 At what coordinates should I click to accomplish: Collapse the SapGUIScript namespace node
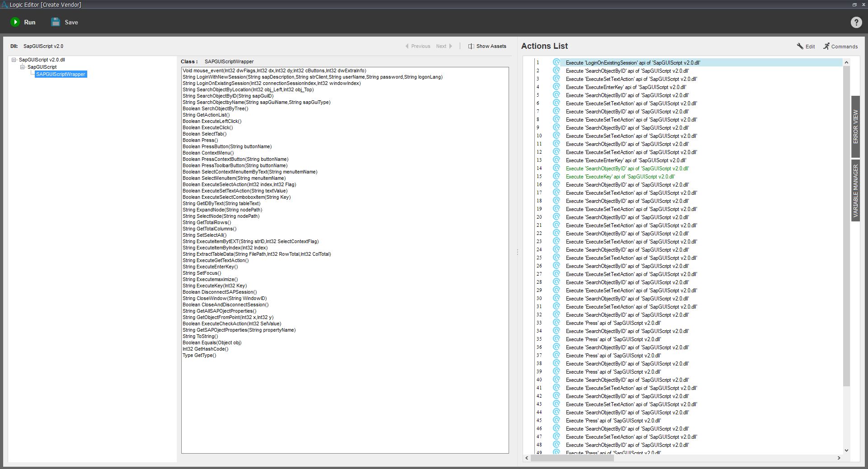pos(22,67)
